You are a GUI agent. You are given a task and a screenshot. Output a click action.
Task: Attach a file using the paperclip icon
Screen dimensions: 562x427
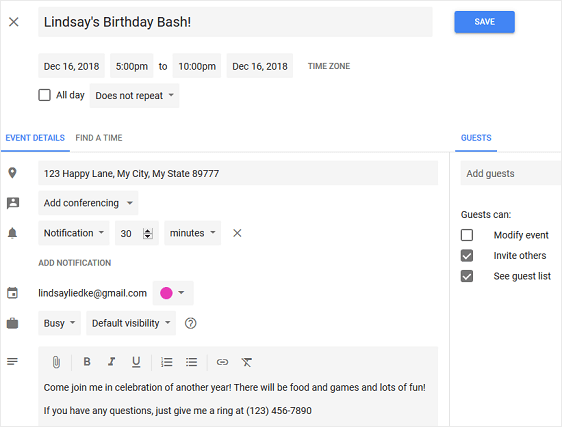[56, 362]
